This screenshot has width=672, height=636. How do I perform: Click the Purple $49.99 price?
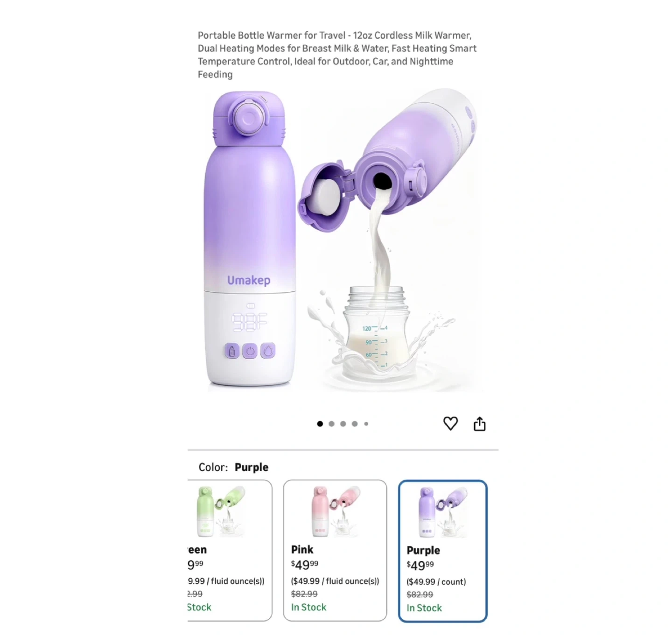coord(420,565)
